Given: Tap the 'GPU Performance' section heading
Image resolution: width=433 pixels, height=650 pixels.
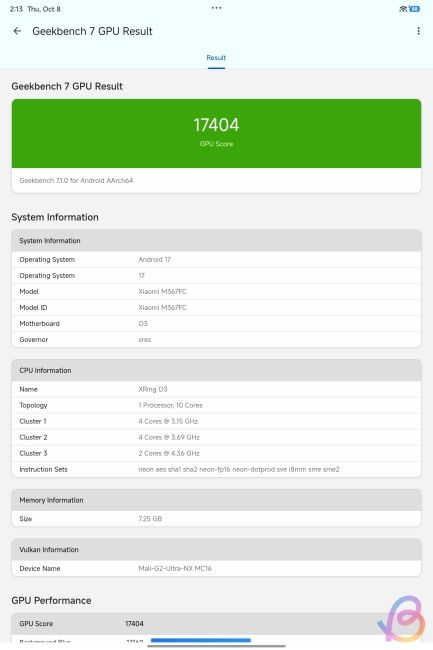Looking at the screenshot, I should tap(51, 601).
